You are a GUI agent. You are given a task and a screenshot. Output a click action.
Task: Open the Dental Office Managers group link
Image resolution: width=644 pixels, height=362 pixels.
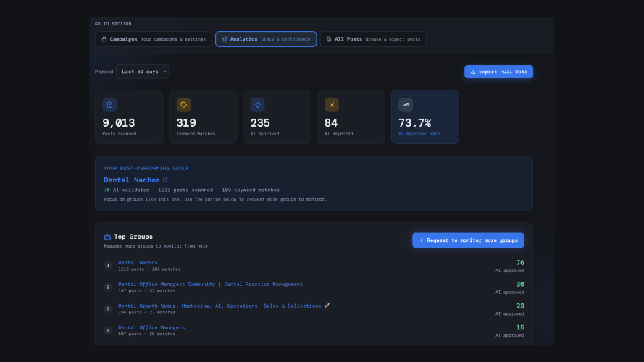pos(151,327)
